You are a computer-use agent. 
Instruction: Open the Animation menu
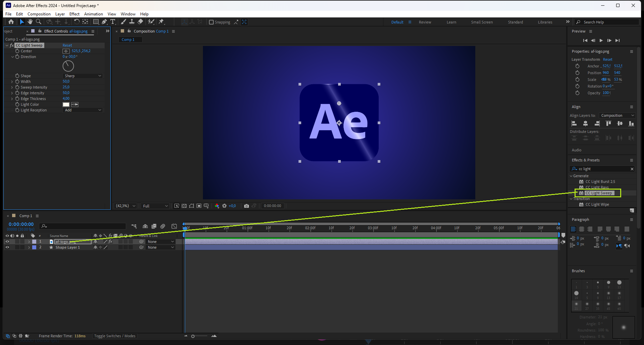(x=93, y=14)
